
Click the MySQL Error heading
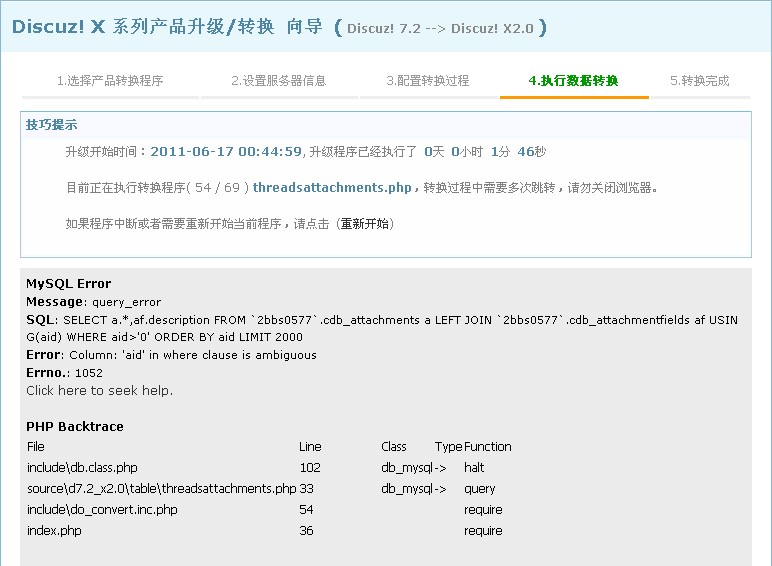pos(68,283)
